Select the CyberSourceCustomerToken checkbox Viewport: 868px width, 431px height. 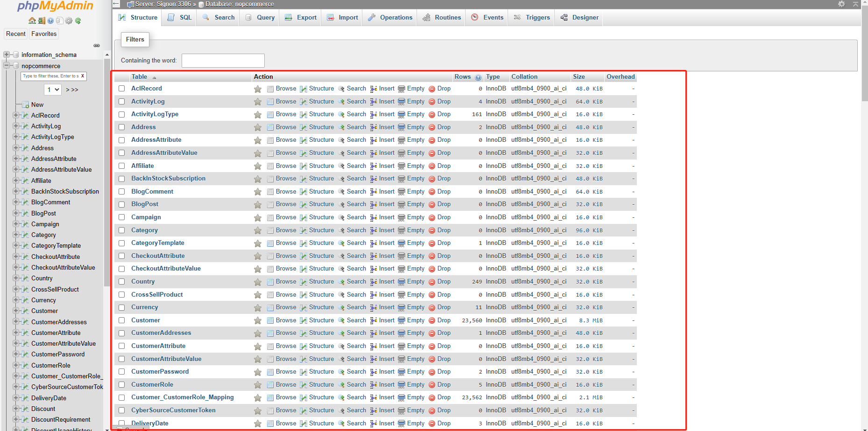(x=122, y=410)
